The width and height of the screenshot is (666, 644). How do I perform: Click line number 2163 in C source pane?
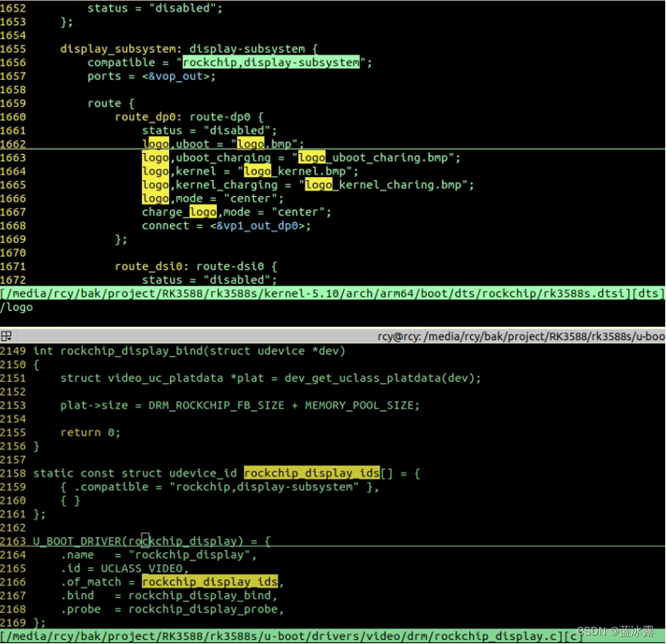13,541
